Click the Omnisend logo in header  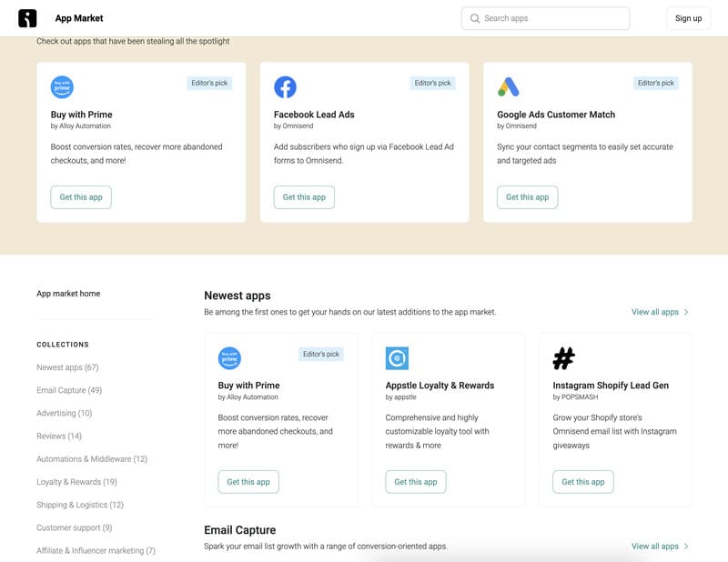[x=27, y=18]
